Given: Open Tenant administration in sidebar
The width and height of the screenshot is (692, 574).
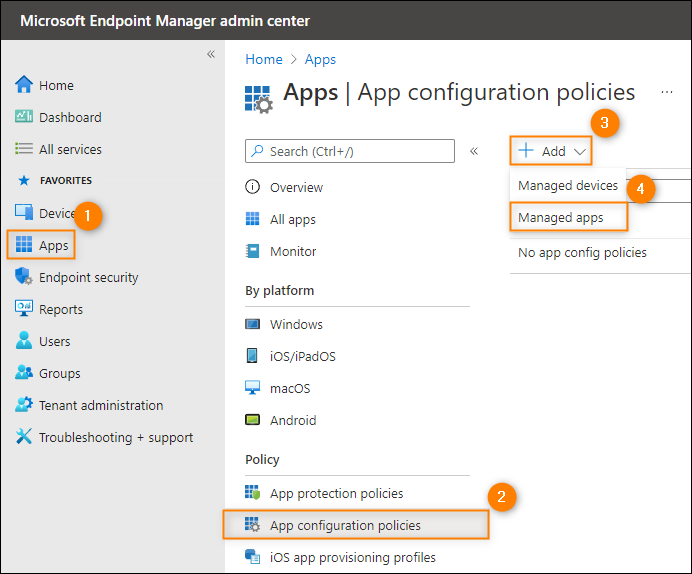Looking at the screenshot, I should click(101, 405).
